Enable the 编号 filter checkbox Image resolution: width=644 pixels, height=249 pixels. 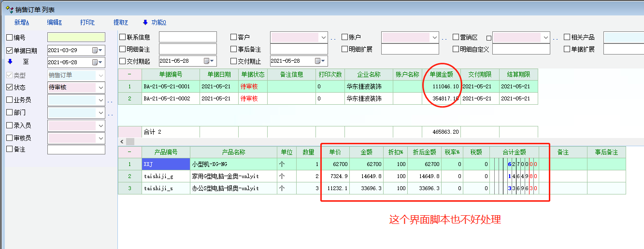(9, 38)
